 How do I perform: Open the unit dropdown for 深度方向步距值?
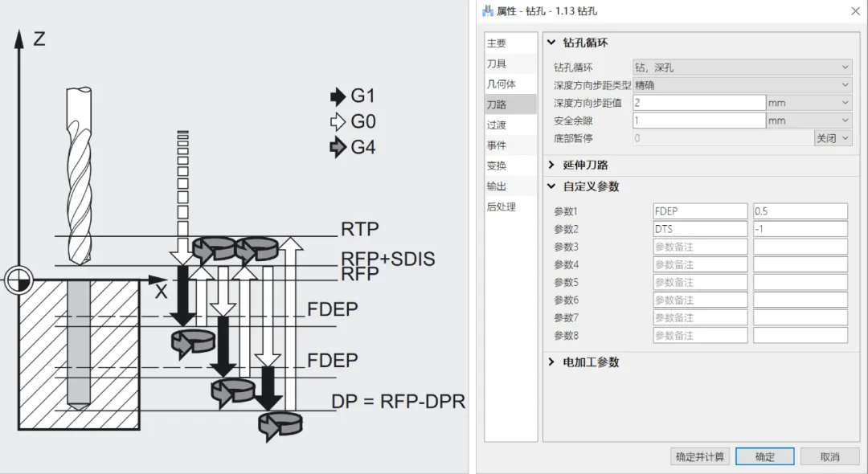click(809, 103)
